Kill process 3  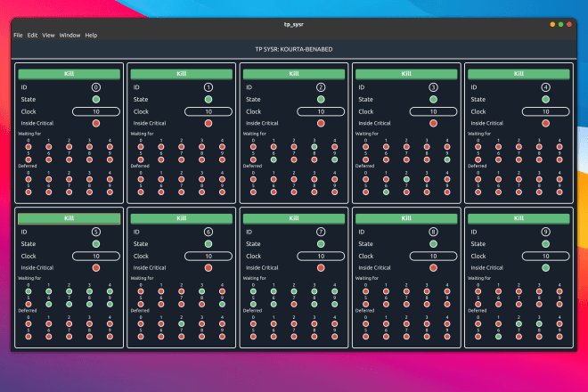point(406,74)
